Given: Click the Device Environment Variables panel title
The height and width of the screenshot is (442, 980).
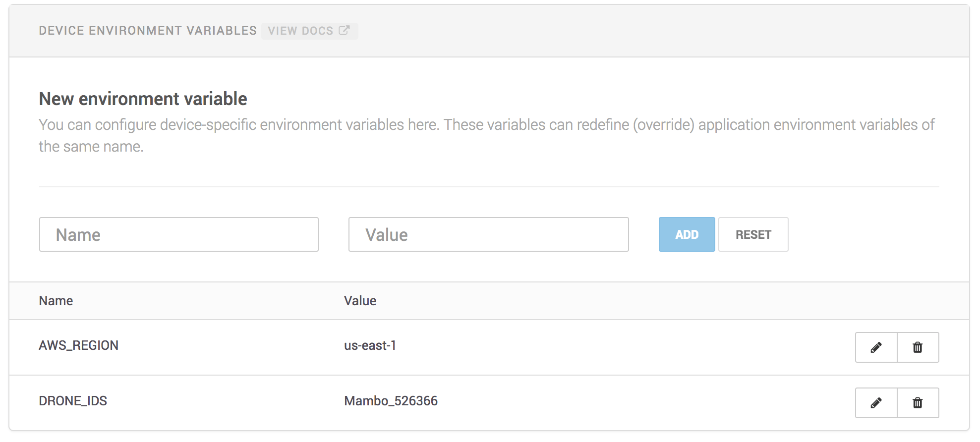Looking at the screenshot, I should tap(148, 31).
